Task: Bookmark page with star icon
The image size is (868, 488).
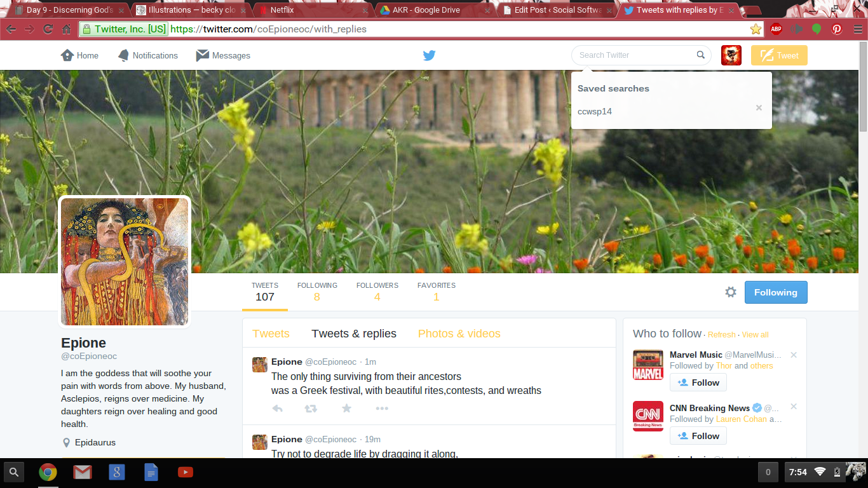Action: pos(756,29)
